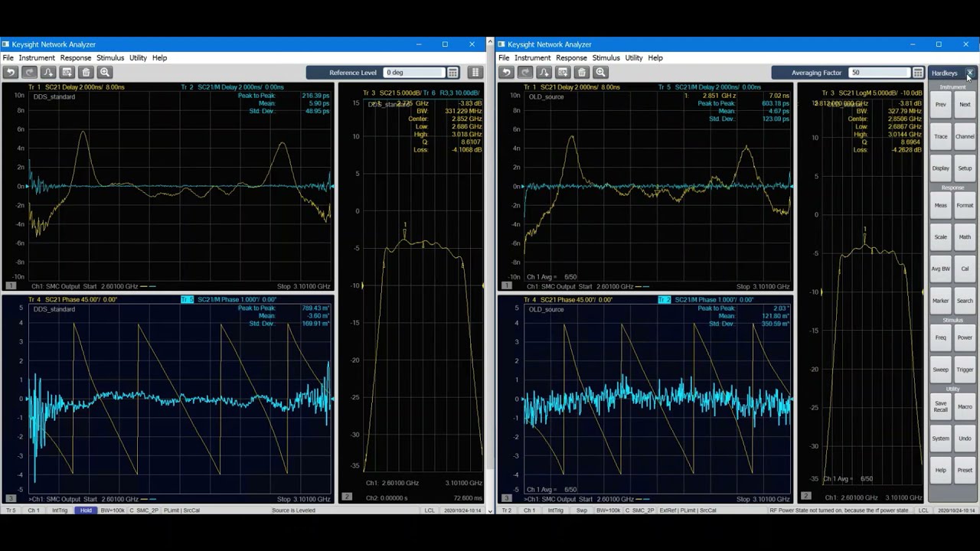
Task: Click Redo icon in right analyzer toolbar
Action: coord(525,72)
